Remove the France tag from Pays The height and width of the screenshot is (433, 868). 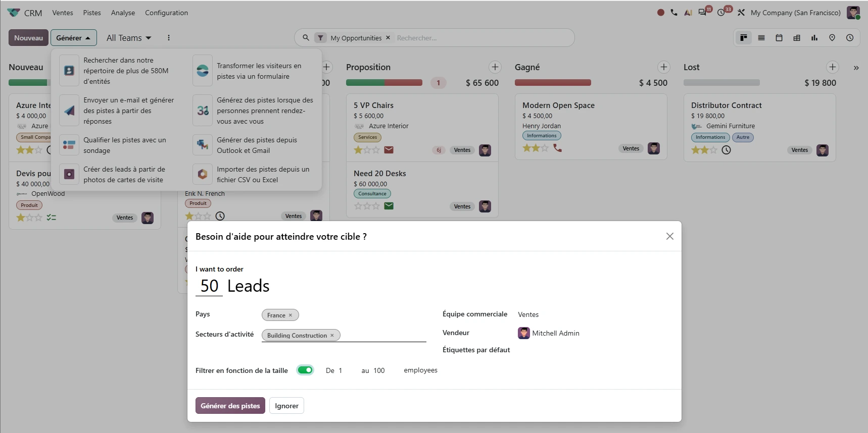[291, 315]
